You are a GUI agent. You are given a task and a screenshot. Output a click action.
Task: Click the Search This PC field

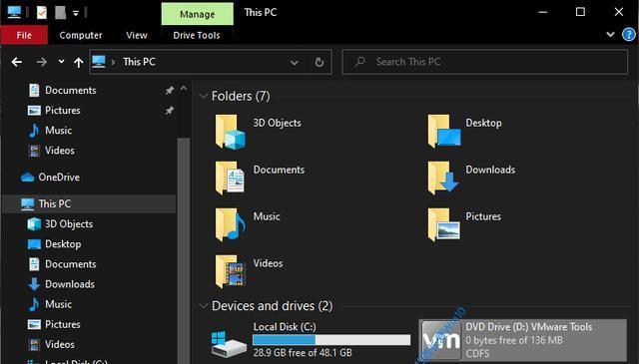coord(485,62)
